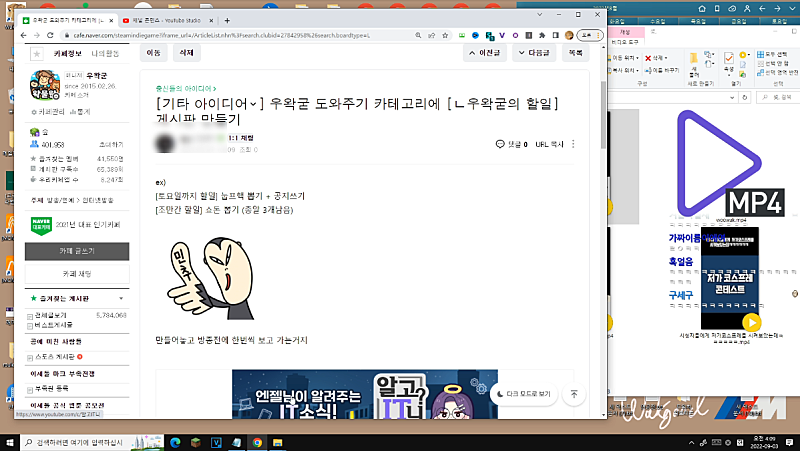This screenshot has height=451, width=800.
Task: Open 베스트게시물 board
Action: (x=54, y=324)
